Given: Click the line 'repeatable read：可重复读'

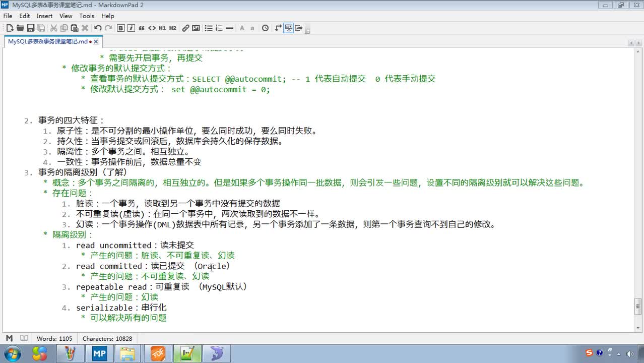Looking at the screenshot, I should coord(133,286).
